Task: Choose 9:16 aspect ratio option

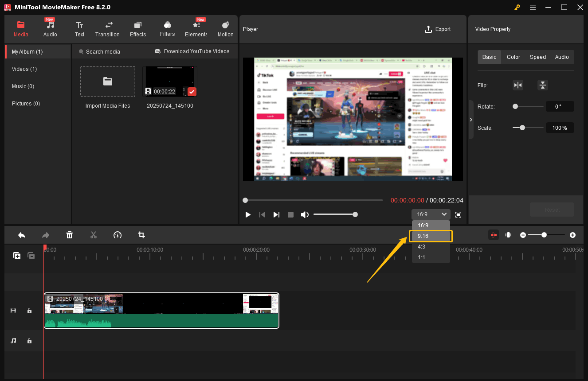Action: [431, 236]
